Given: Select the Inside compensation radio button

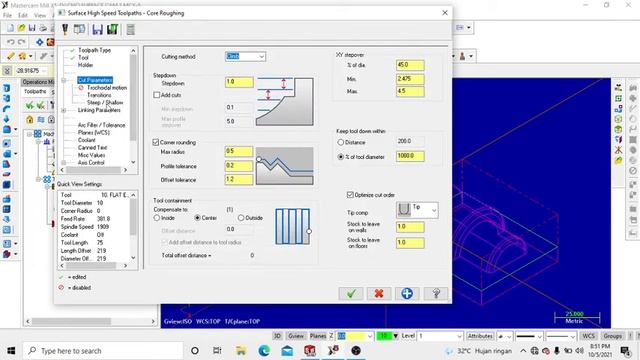Looking at the screenshot, I should click(x=157, y=218).
